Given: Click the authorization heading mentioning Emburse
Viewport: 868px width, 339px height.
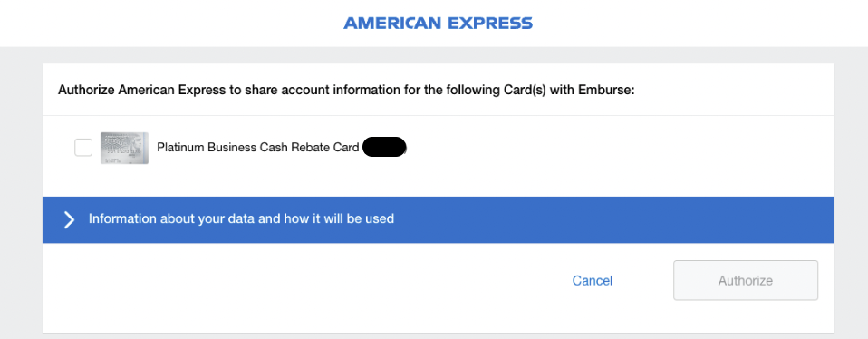Looking at the screenshot, I should coord(346,91).
